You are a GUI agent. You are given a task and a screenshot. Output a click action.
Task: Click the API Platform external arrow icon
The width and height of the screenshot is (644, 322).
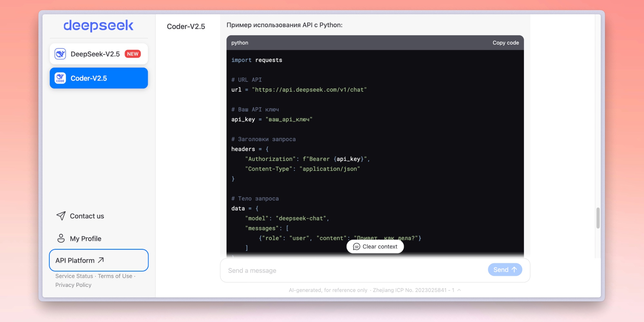tap(101, 260)
